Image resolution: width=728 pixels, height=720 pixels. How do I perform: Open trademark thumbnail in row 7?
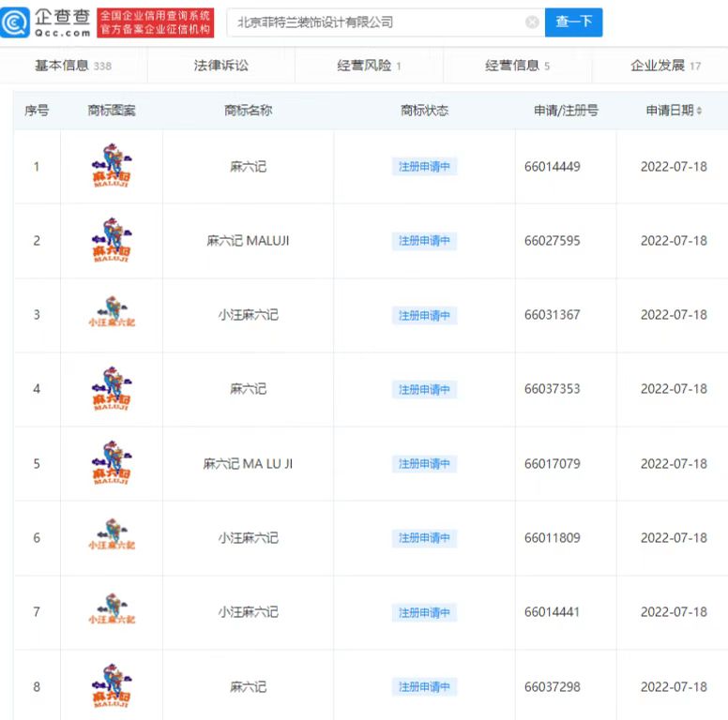point(112,612)
